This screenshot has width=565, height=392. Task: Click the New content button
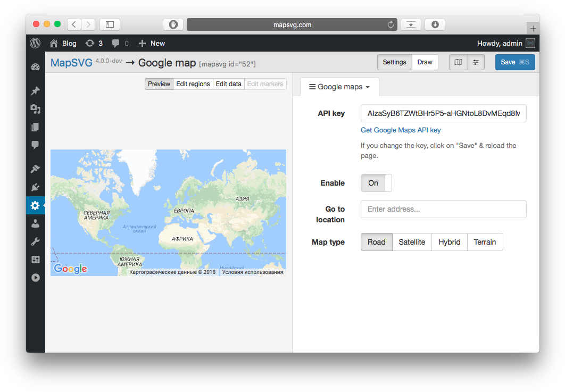pyautogui.click(x=152, y=43)
